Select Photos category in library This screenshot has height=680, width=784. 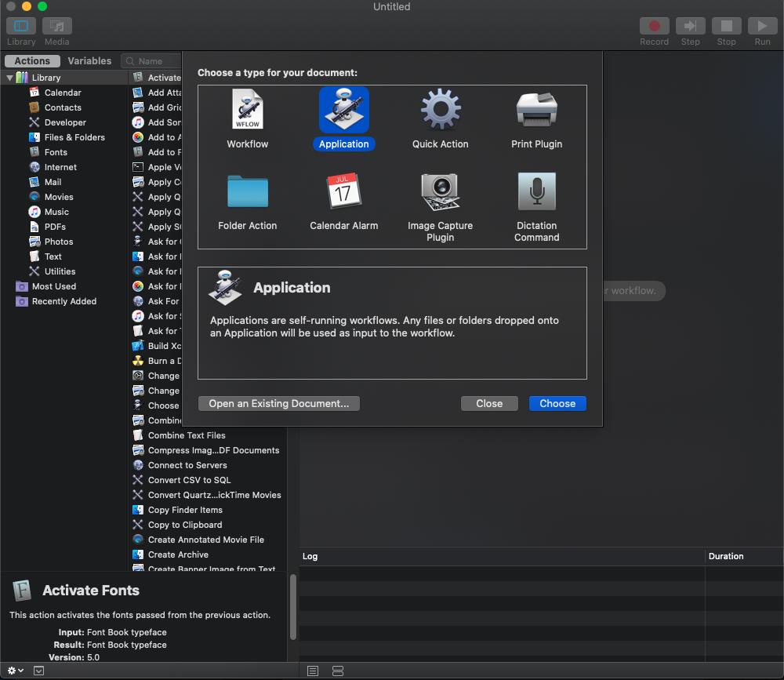coord(59,242)
